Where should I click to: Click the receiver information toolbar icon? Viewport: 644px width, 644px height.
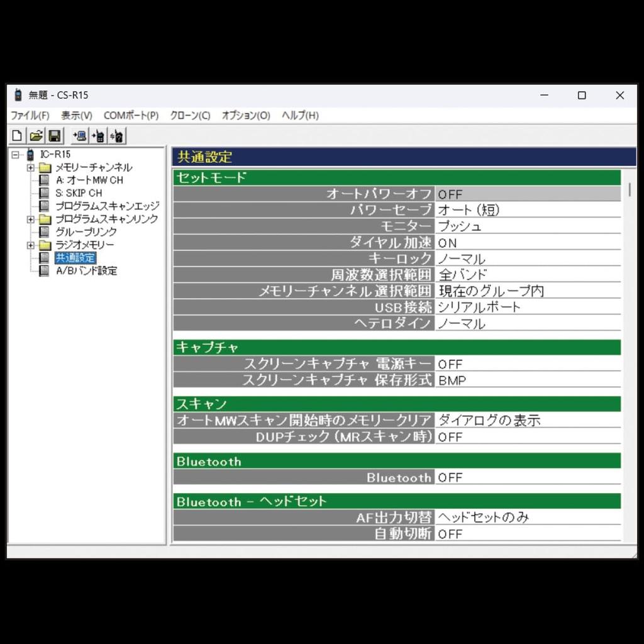pos(116,135)
